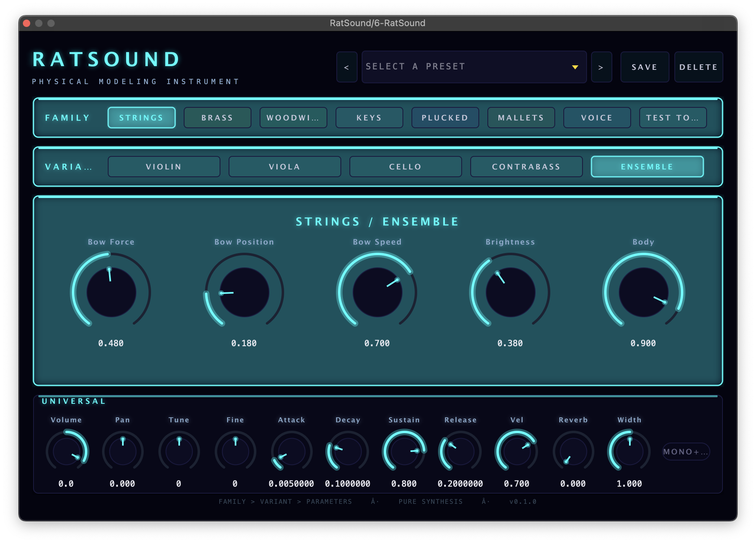Image resolution: width=756 pixels, height=543 pixels.
Task: Click the Fine tuning knob
Action: 236,452
